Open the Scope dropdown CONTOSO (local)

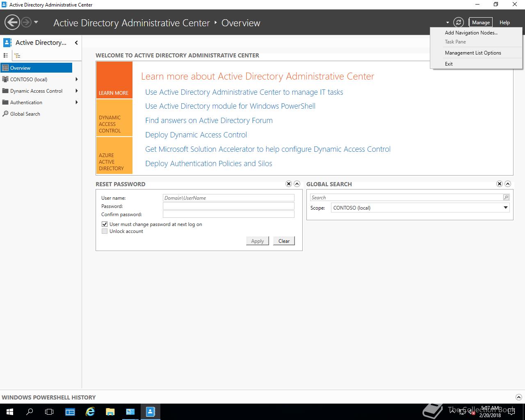pos(420,208)
